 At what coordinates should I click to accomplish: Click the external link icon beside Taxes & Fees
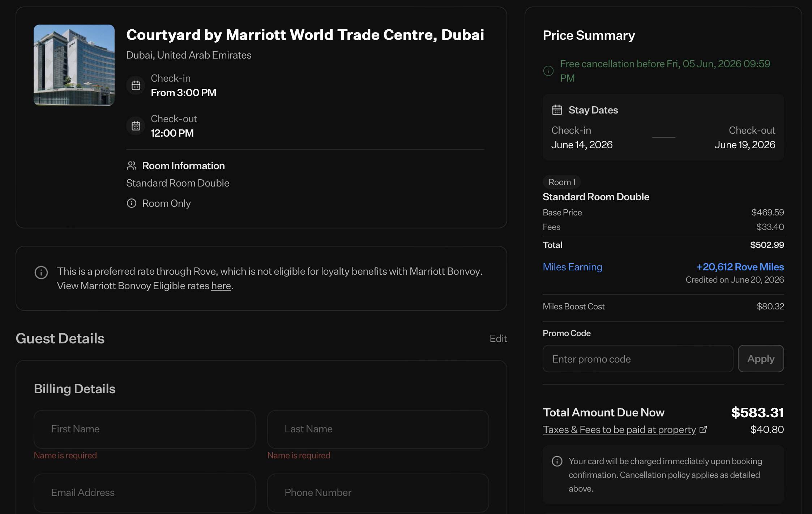(x=703, y=429)
